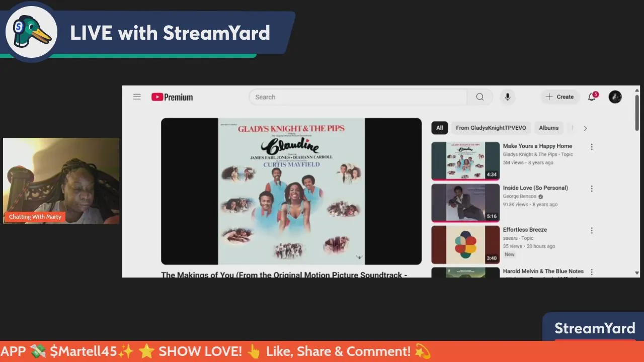644x362 pixels.
Task: Open saeara - Topic channel
Action: (518, 238)
